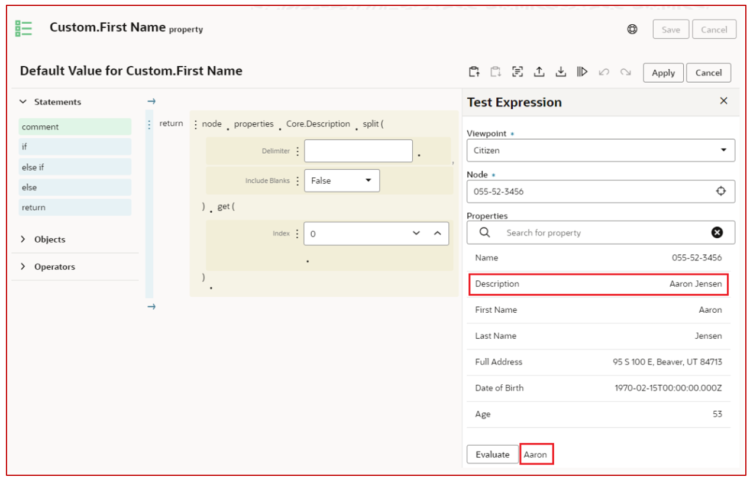Select the Age property row

coord(598,414)
